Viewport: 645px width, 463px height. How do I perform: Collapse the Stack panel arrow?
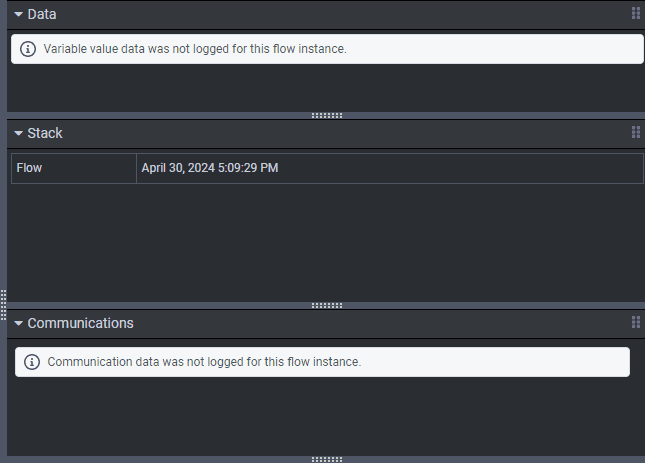click(x=18, y=133)
